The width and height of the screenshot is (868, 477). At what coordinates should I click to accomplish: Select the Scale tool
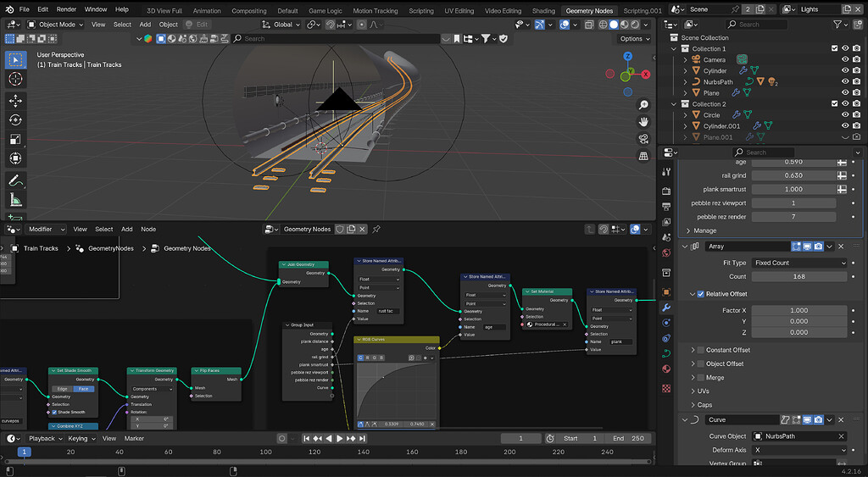tap(15, 139)
